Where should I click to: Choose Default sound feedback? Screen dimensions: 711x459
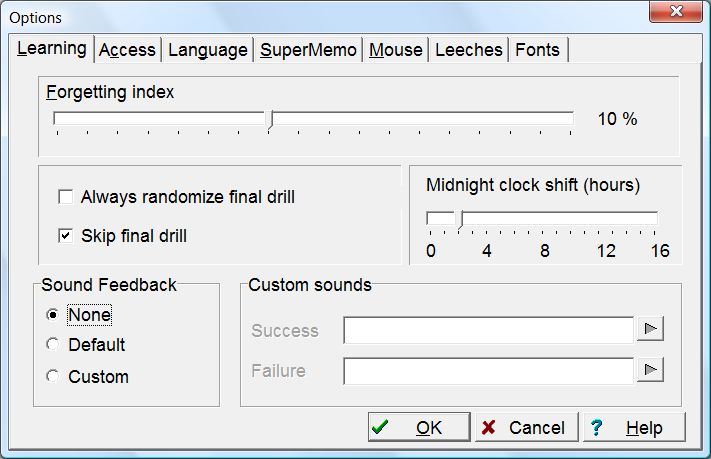coord(53,345)
